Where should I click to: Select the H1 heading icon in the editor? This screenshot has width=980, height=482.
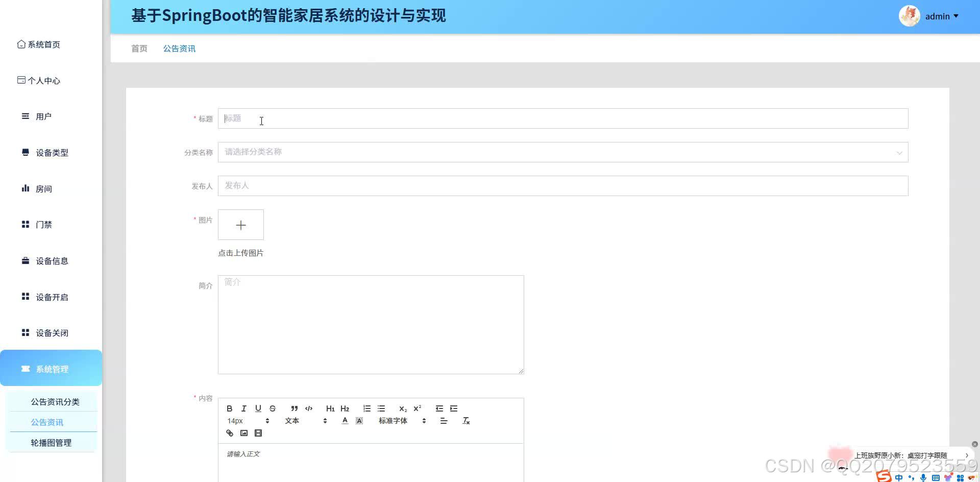(x=330, y=408)
